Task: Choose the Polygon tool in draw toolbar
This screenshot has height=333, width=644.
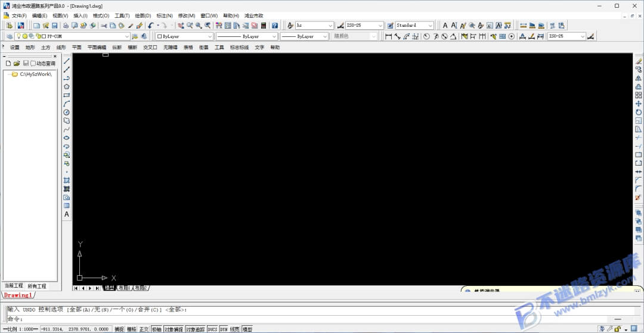Action: pyautogui.click(x=67, y=86)
